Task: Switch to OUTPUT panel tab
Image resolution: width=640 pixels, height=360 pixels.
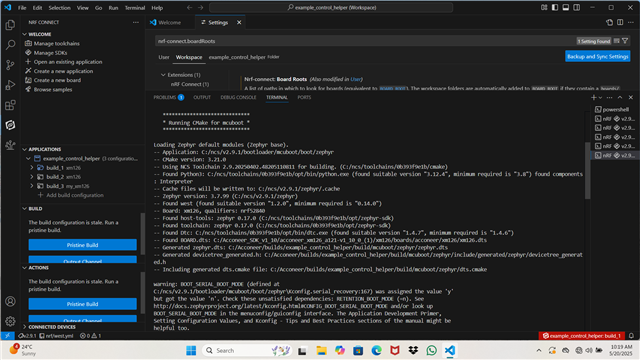Action: pos(202,98)
